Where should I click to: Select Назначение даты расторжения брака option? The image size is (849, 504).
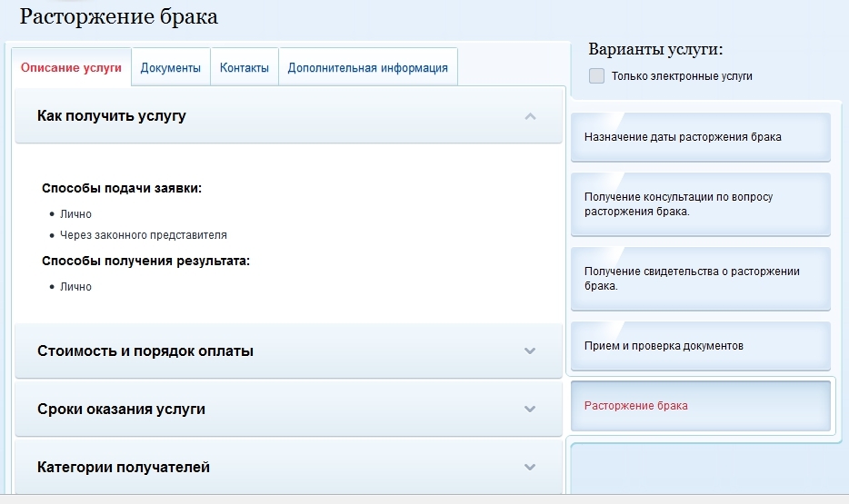[x=701, y=137]
